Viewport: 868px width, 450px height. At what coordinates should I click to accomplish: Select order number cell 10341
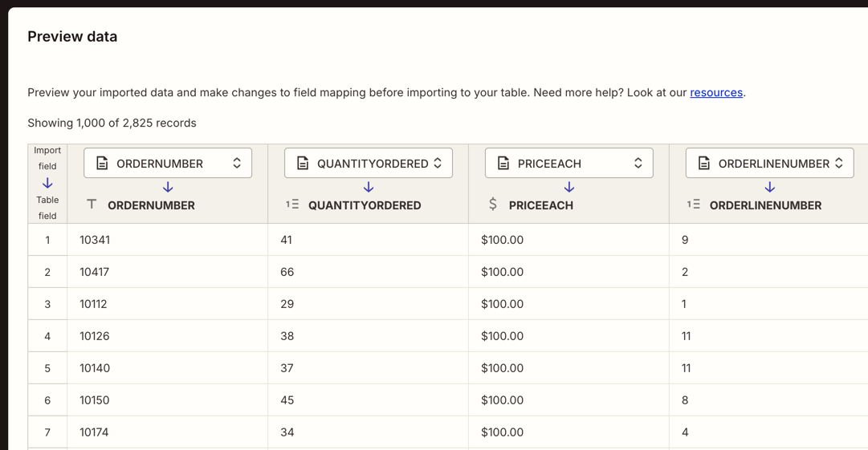[167, 240]
